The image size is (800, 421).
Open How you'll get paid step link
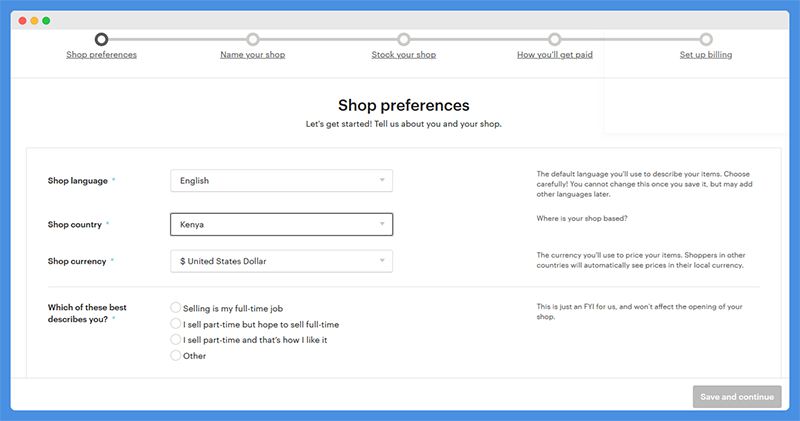[555, 55]
